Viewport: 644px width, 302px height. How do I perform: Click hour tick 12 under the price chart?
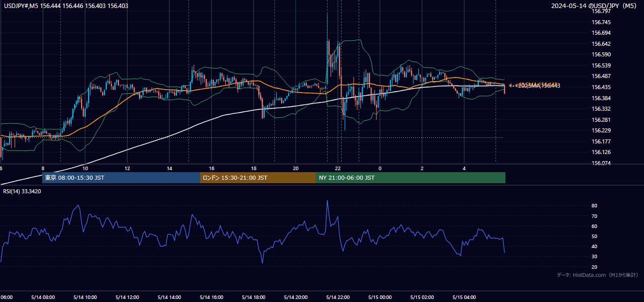(x=127, y=168)
